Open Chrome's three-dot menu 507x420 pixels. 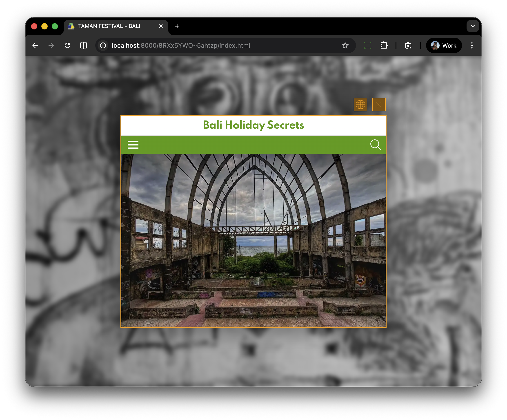click(x=472, y=45)
